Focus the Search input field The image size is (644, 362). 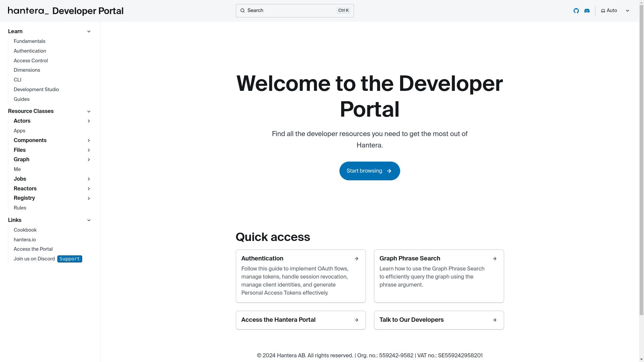[x=295, y=11]
